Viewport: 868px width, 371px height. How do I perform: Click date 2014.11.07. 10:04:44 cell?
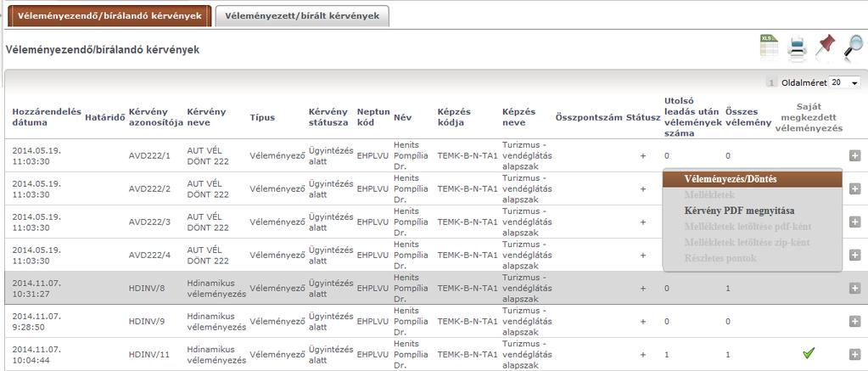tap(36, 354)
